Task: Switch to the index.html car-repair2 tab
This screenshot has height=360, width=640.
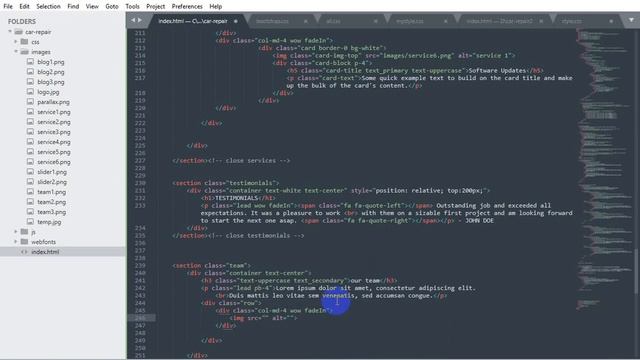Action: pyautogui.click(x=499, y=21)
